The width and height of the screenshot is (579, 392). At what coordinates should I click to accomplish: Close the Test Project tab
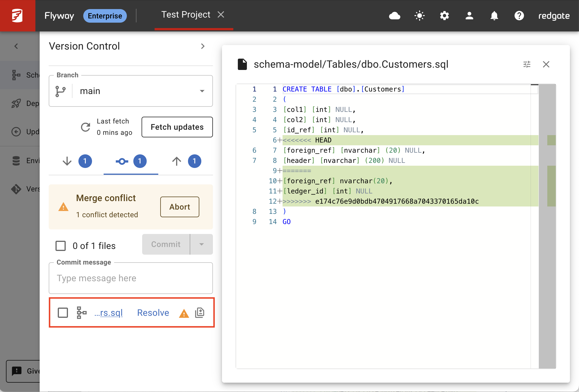tap(221, 14)
